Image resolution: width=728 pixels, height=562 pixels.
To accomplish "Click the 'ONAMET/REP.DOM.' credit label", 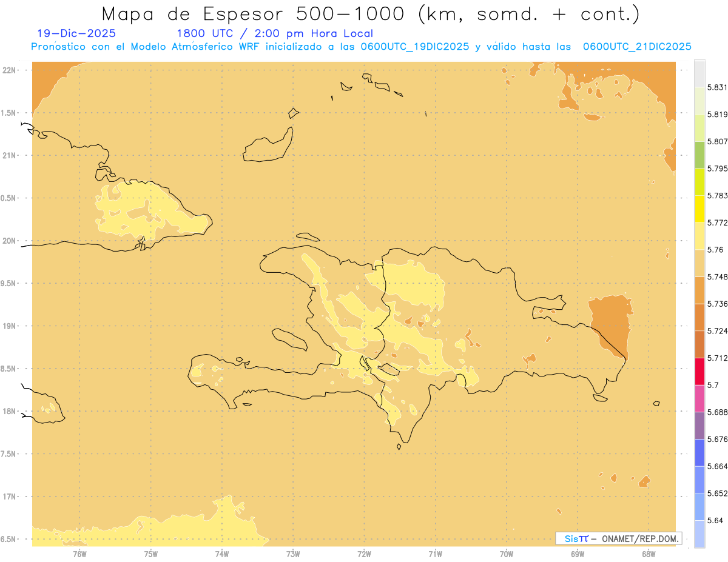I will (640, 538).
